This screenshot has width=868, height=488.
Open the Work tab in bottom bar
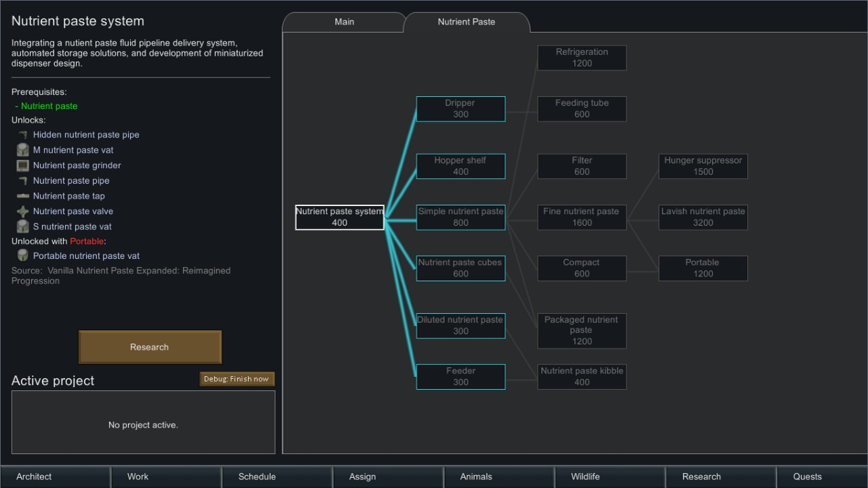pyautogui.click(x=165, y=476)
